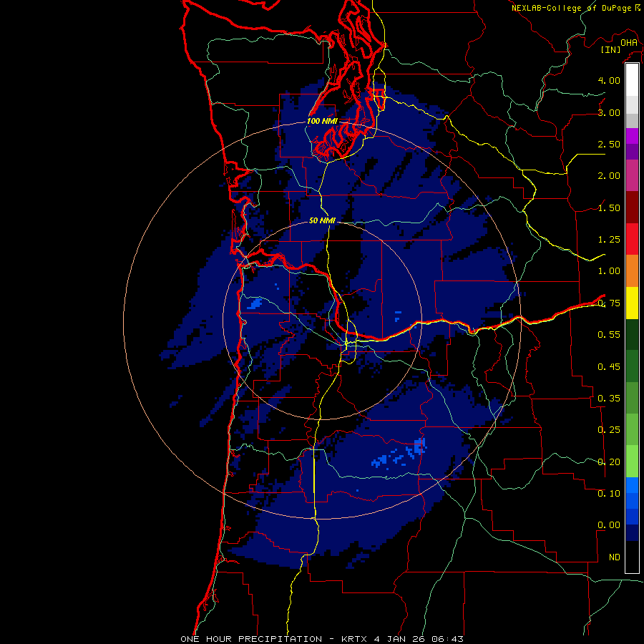Click the medium green 0.35 legend swatch
644x644 pixels.
tap(632, 398)
